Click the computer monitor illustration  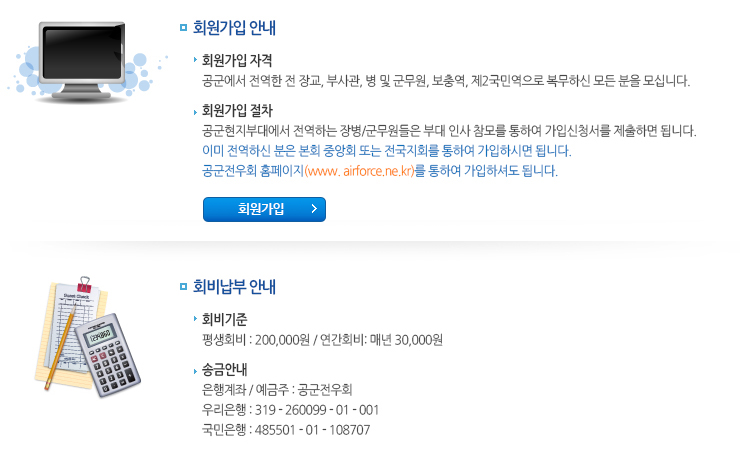pos(85,61)
